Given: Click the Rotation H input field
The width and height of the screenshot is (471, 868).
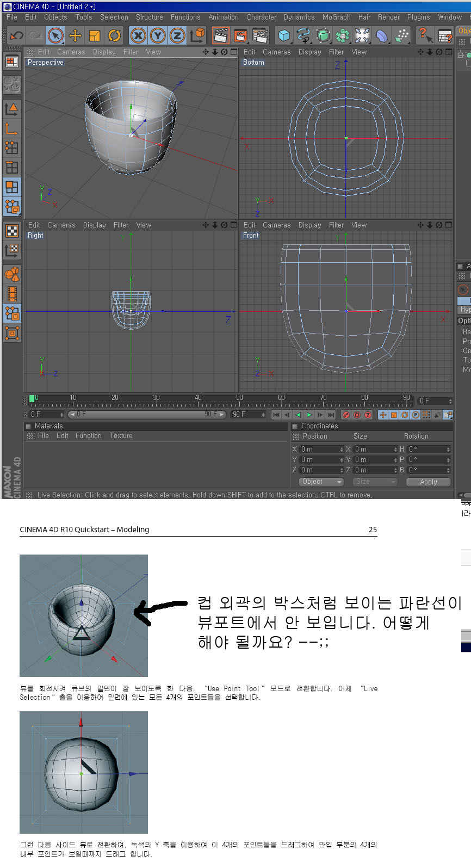Looking at the screenshot, I should tap(429, 450).
